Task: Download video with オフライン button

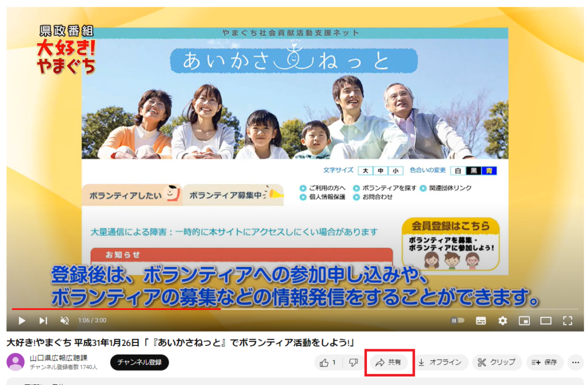Action: [440, 363]
